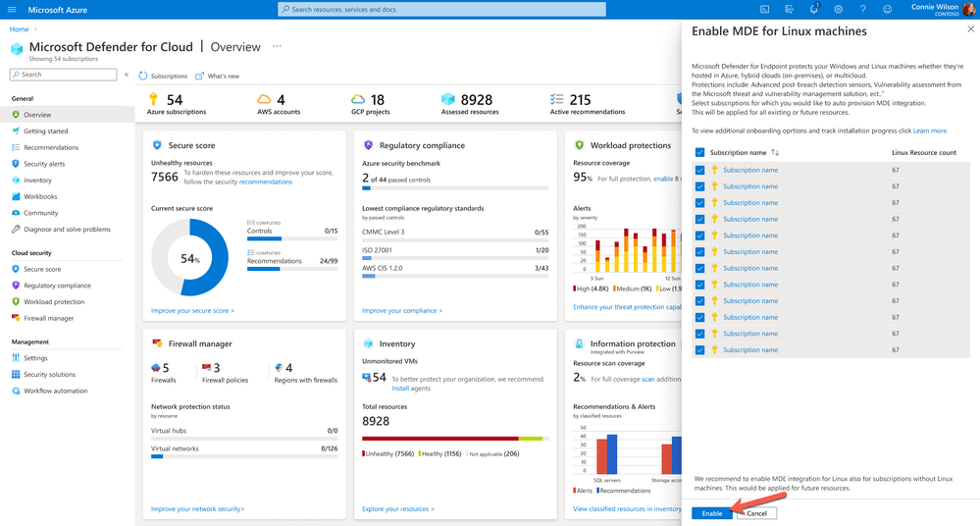Click the Workflow automation gear icon in sidebar

point(16,391)
